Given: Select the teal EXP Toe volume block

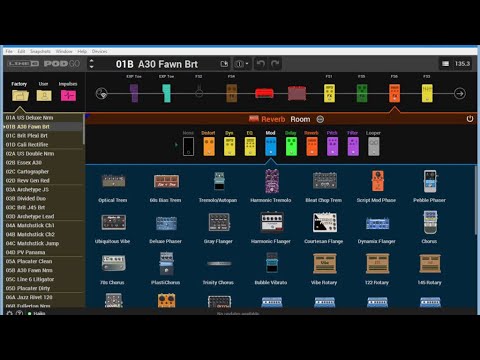Looking at the screenshot, I should pyautogui.click(x=166, y=93).
